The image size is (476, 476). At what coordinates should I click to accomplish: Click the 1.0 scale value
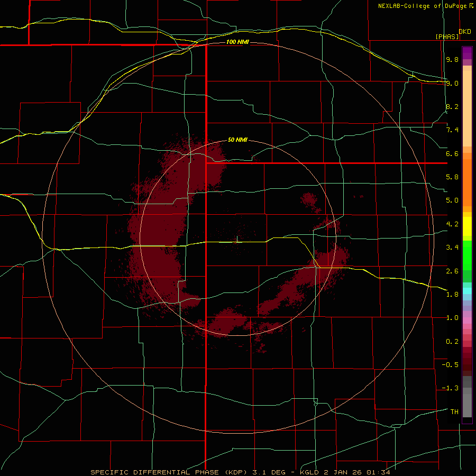click(x=452, y=318)
